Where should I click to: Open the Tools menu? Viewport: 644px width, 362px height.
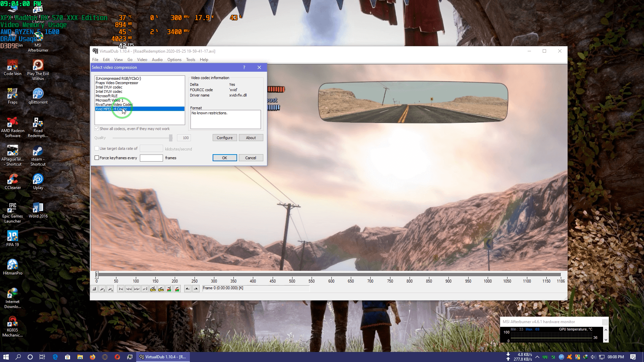click(x=191, y=60)
